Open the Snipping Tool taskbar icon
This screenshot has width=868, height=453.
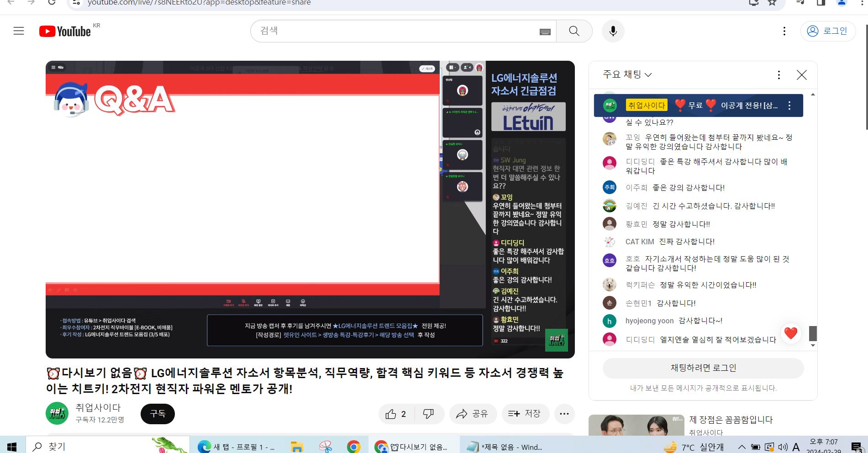tap(326, 447)
